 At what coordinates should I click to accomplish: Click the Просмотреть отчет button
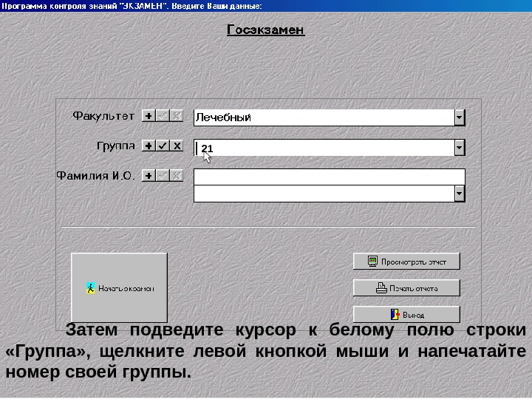406,262
